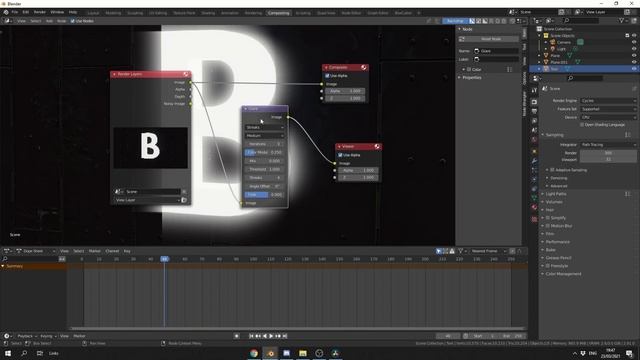Expand the Color Management panel
The image size is (640, 360).
click(x=563, y=274)
